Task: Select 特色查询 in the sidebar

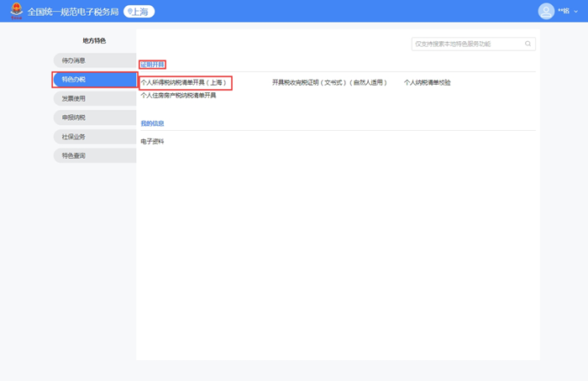Action: tap(74, 155)
